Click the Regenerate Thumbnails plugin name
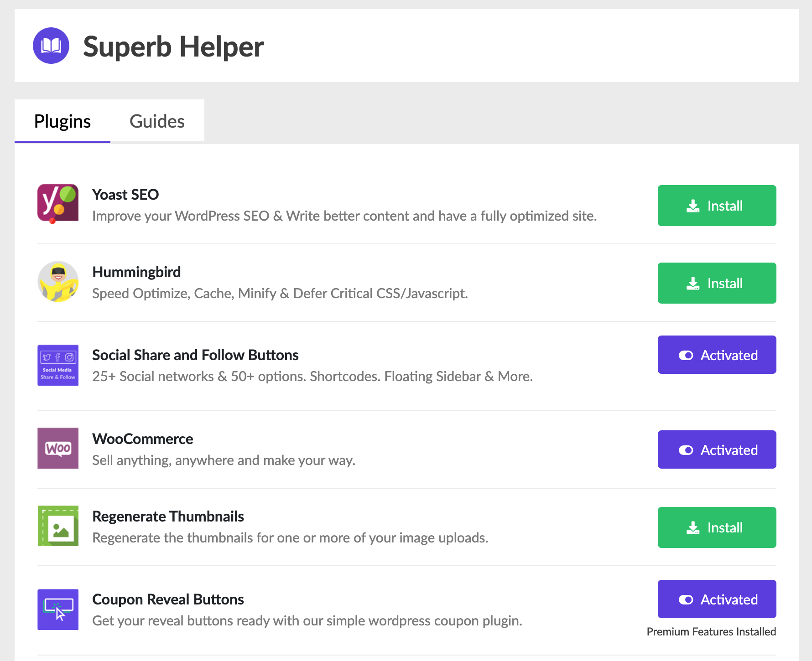The image size is (812, 661). pos(168,516)
